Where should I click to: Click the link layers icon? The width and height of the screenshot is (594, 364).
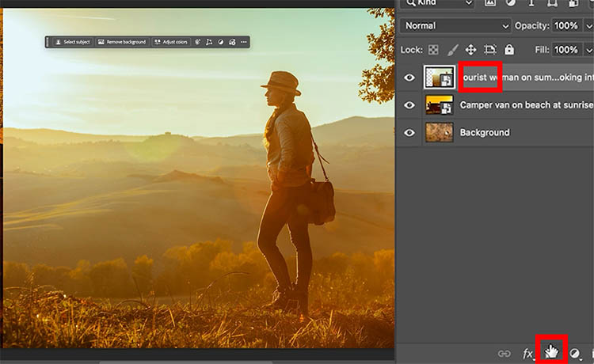504,353
